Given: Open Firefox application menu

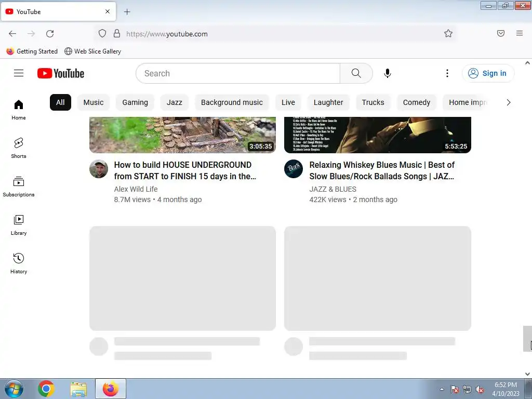Looking at the screenshot, I should tap(520, 33).
